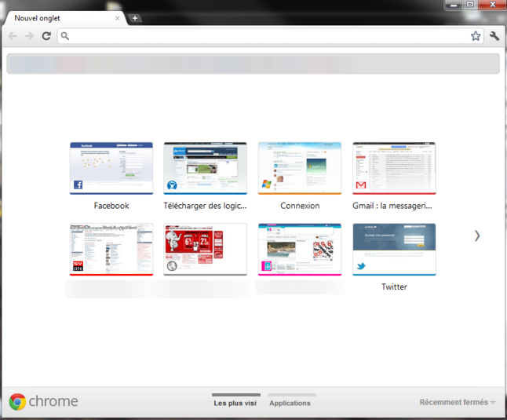The height and width of the screenshot is (420, 507).
Task: Minimize the Chrome window
Action: coord(454,5)
